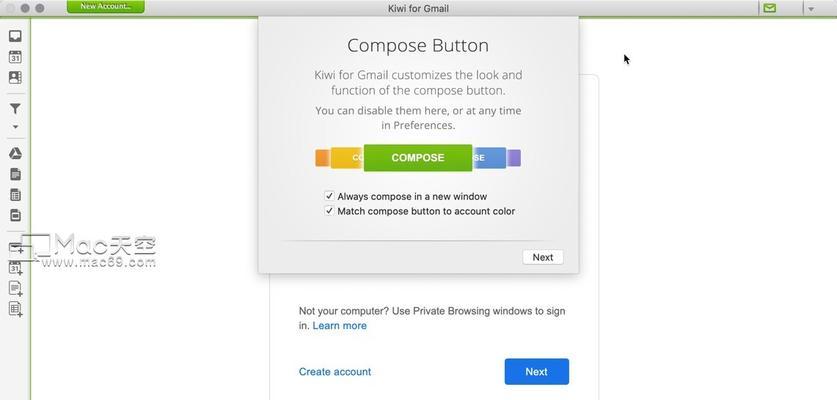Click the New Account tab
837x400 pixels.
click(x=106, y=6)
